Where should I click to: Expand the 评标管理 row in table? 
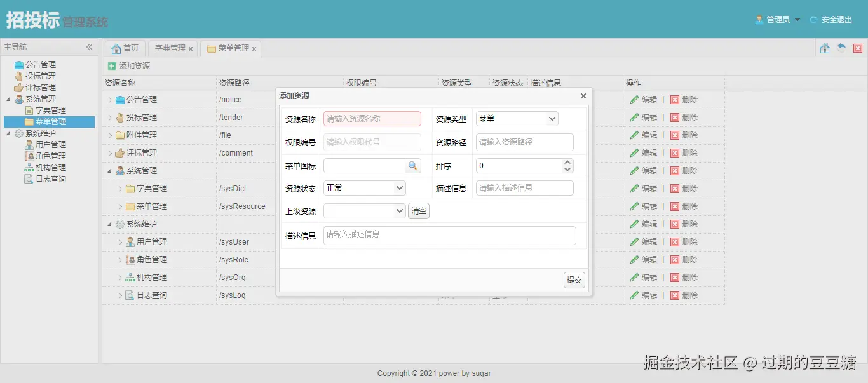[x=110, y=153]
